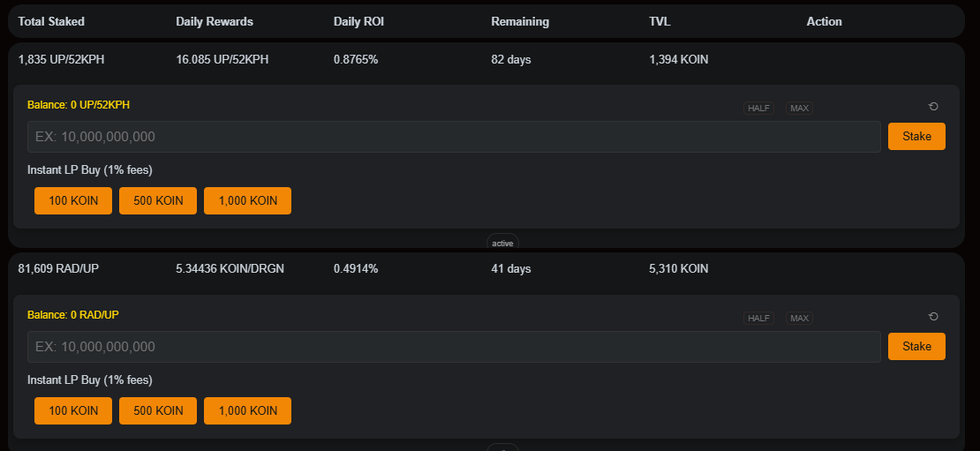Buy 500 KOIN of RAD/UP LP

(x=158, y=410)
